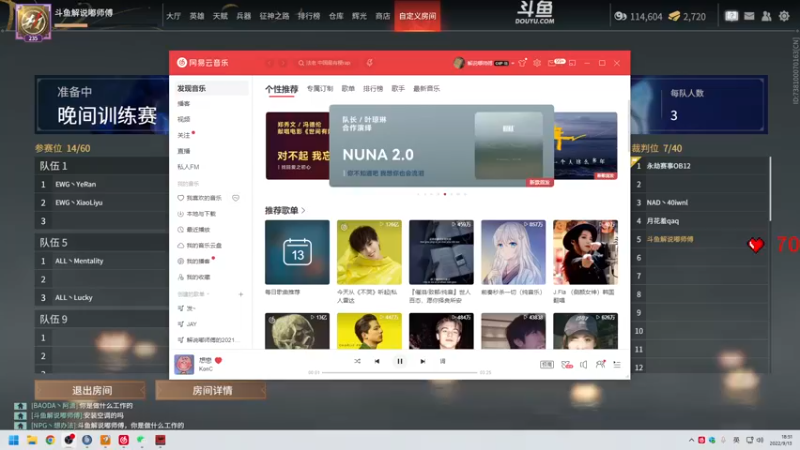Open the music app settings gear

coord(537,63)
